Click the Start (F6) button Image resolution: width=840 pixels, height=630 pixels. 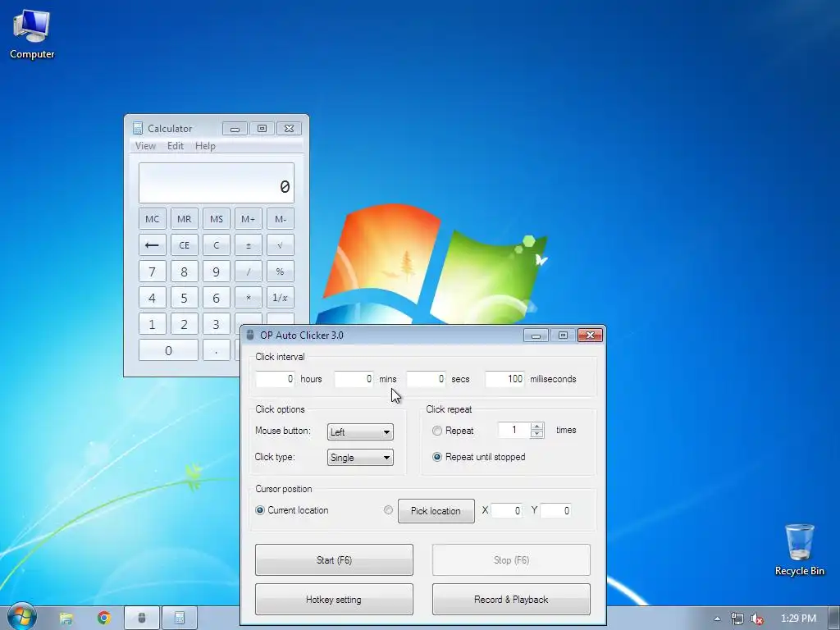pyautogui.click(x=334, y=560)
